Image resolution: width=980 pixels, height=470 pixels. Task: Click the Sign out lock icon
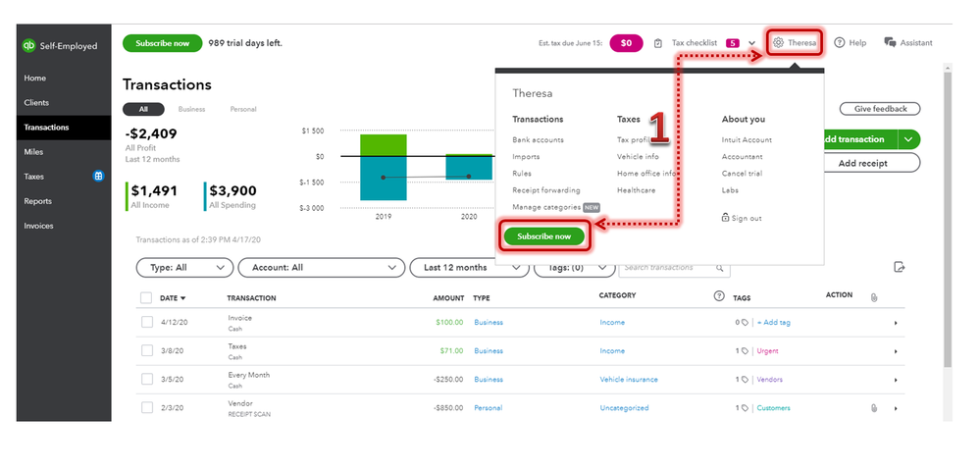click(x=725, y=218)
